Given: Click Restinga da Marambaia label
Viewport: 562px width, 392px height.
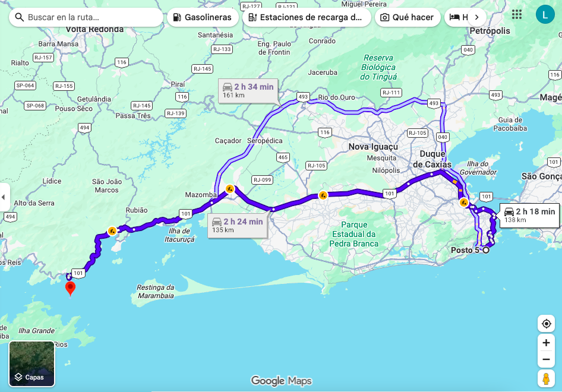Looking at the screenshot, I should (x=156, y=292).
